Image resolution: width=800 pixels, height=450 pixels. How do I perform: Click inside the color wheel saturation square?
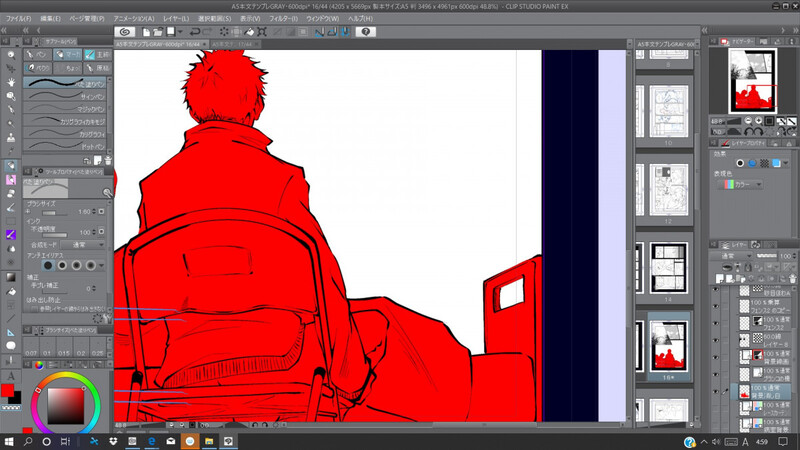pos(65,406)
